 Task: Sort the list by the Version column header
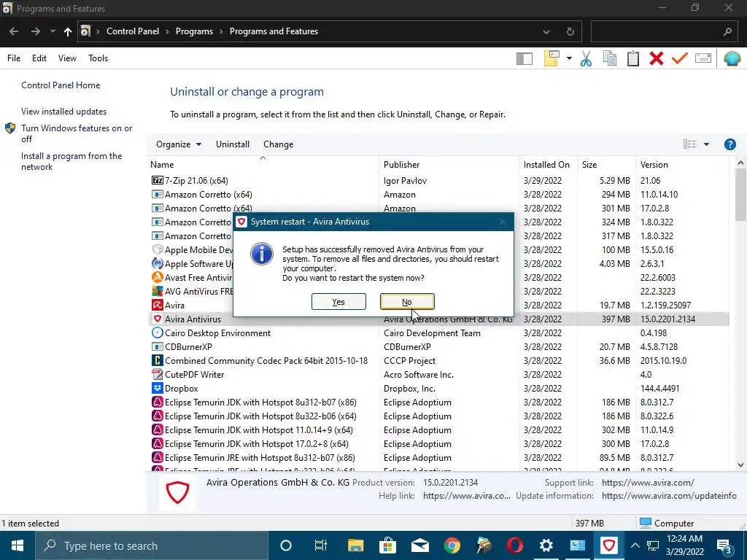[x=682, y=165]
